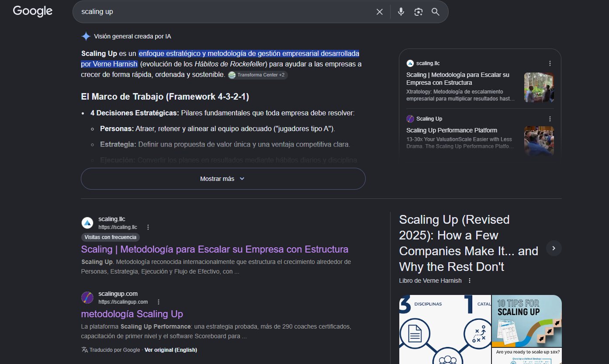Viewport: 609px width, 364px height.
Task: Open "Scaling | Metodología para Escalar" source card title
Action: [458, 79]
